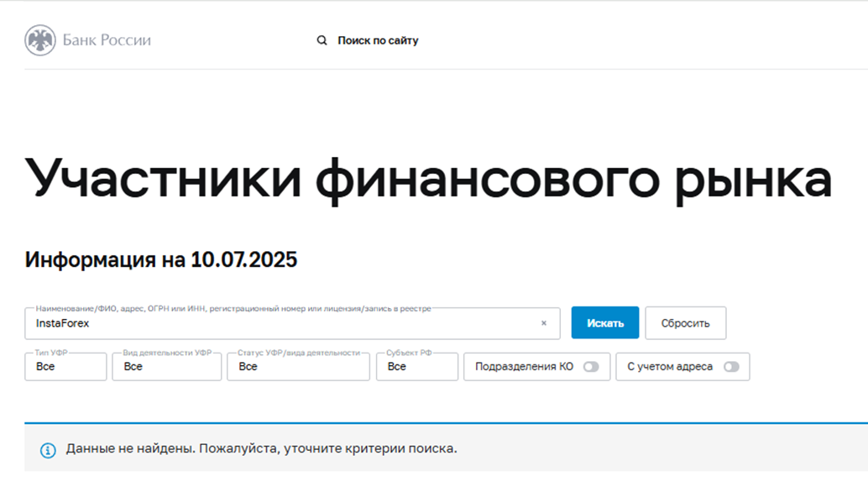The width and height of the screenshot is (868, 487).
Task: Click the Банк России title link
Action: coord(107,39)
